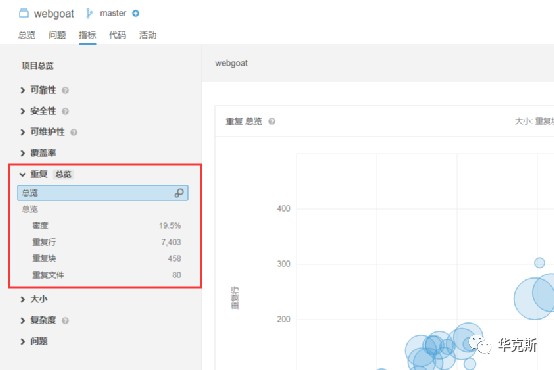Open help icon next to 可维护性
Viewport: 554px width, 370px height.
[x=73, y=132]
